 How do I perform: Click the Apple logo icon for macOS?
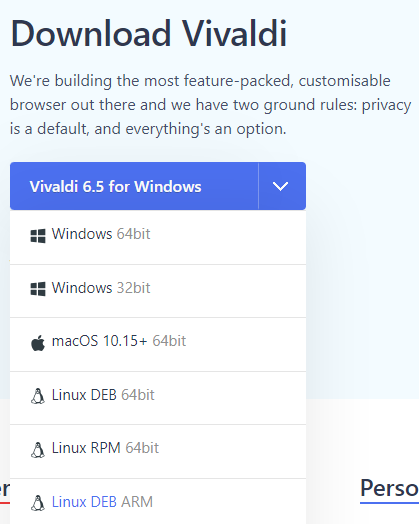click(x=38, y=343)
